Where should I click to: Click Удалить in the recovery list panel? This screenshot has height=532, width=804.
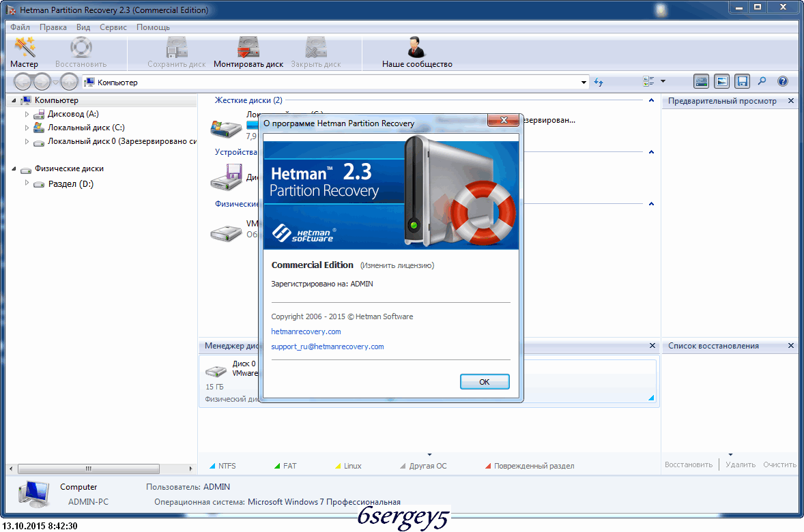pos(741,465)
